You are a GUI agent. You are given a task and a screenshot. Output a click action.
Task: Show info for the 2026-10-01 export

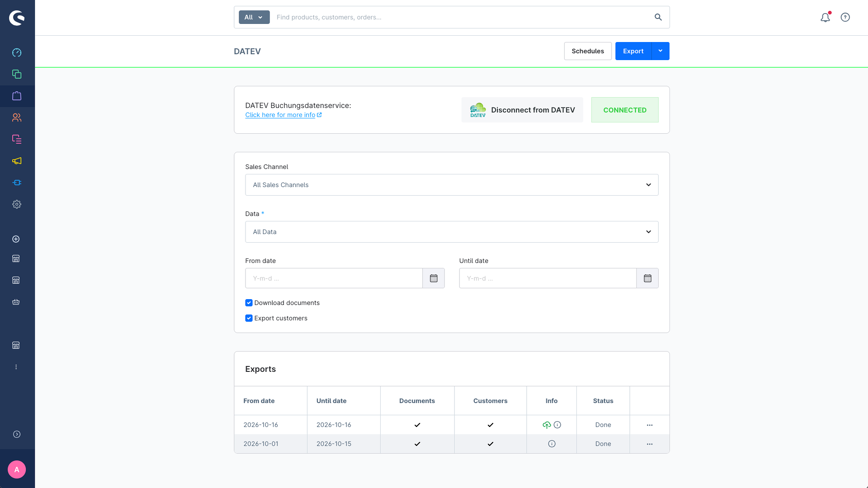[x=552, y=444]
